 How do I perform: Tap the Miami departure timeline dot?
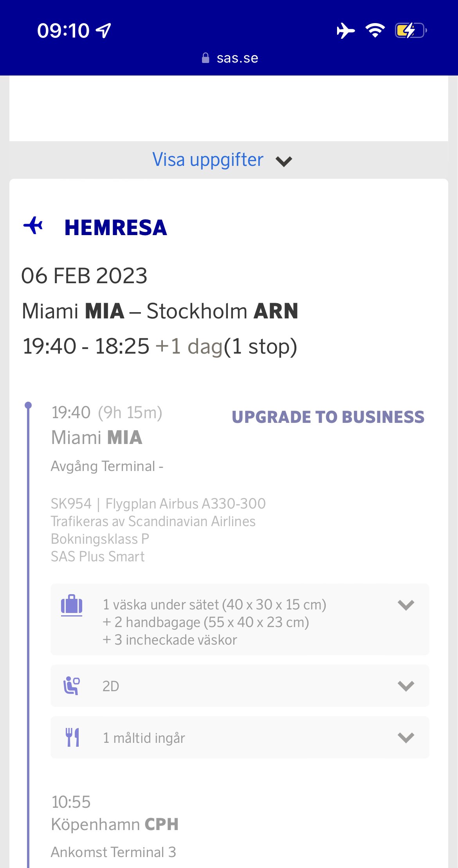pos(28,405)
